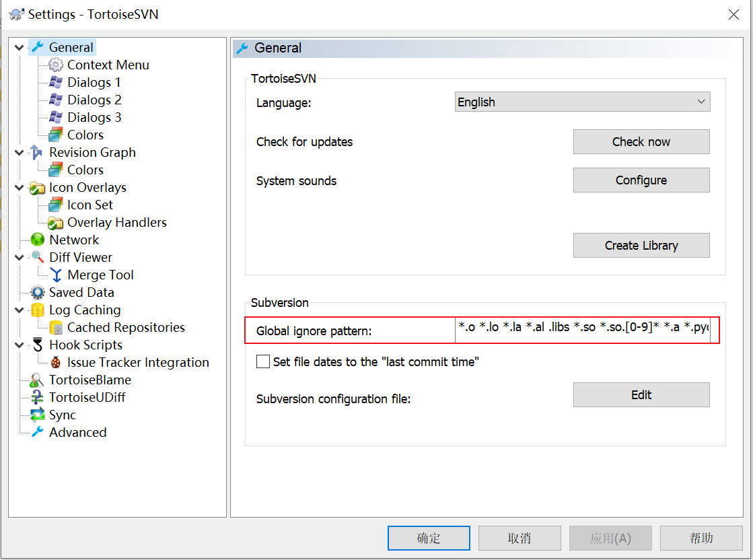Click the Log Caching database icon

38,310
